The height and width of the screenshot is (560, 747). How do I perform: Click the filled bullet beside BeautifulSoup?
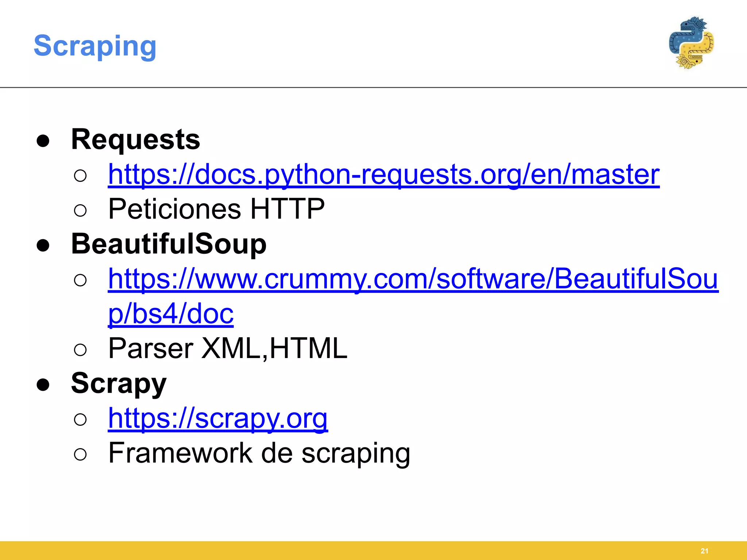[x=43, y=245]
